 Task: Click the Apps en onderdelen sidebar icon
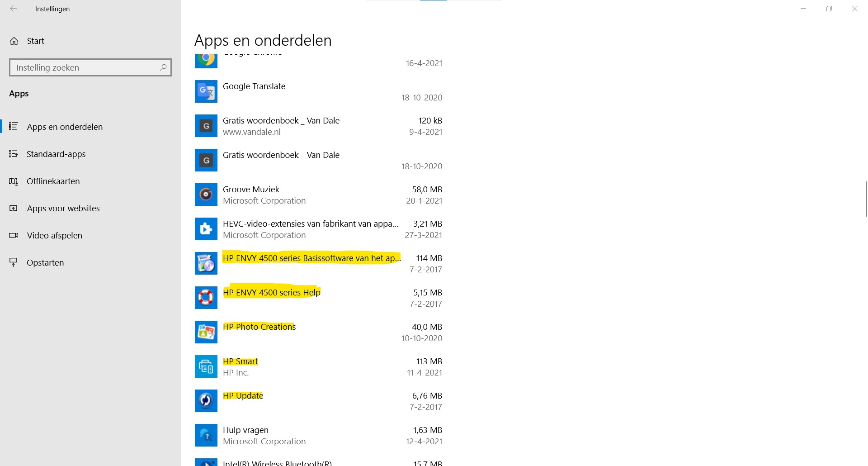point(14,126)
